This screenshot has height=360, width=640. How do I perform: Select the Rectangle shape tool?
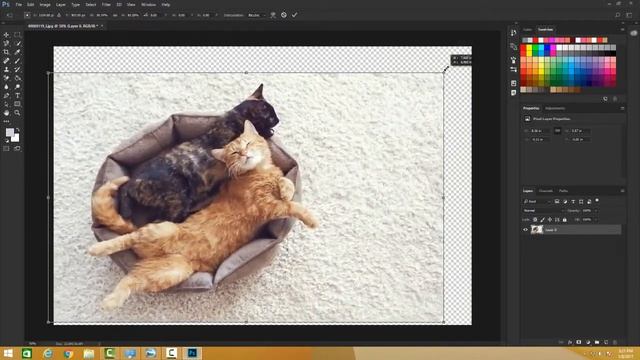(x=17, y=104)
